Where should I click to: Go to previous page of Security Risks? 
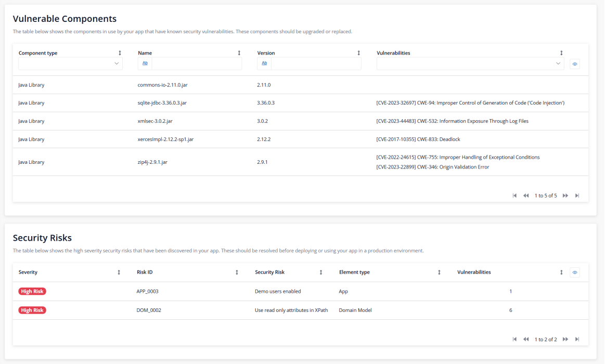526,339
